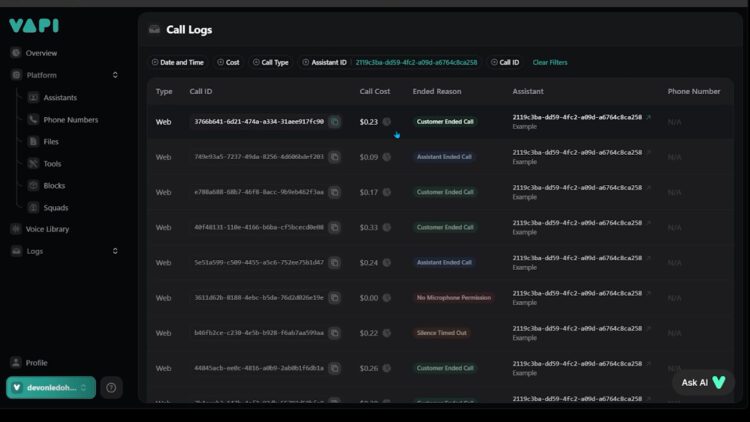Screen dimensions: 750x422
Task: Click the info icon beside $0.00 cost
Action: (x=387, y=298)
